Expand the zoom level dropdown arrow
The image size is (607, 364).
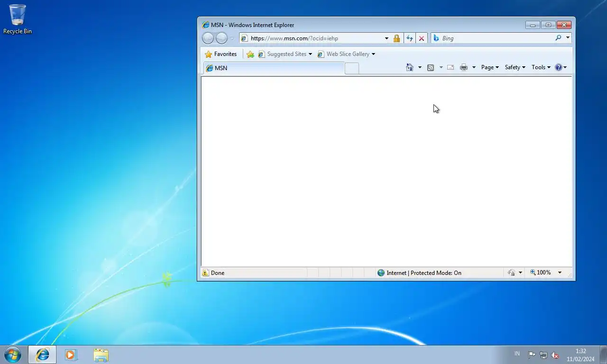coord(560,273)
